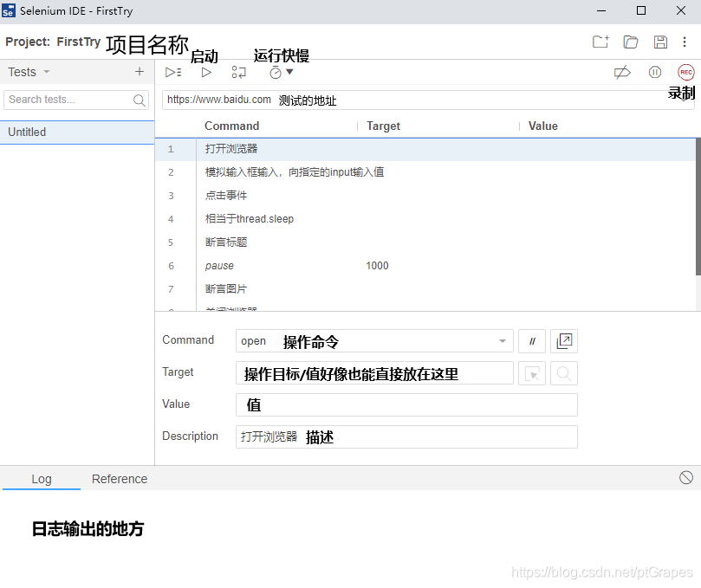Create a new project
This screenshot has width=701, height=588.
(600, 42)
